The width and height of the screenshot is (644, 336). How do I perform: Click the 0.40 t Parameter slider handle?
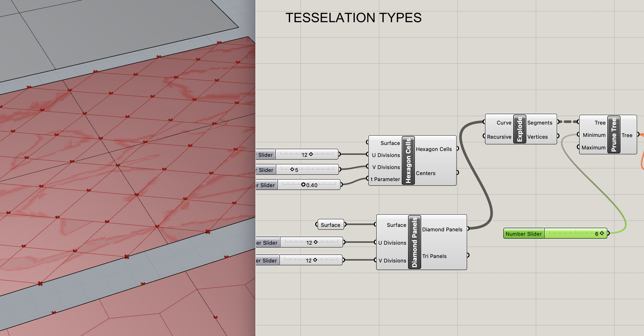[303, 185]
